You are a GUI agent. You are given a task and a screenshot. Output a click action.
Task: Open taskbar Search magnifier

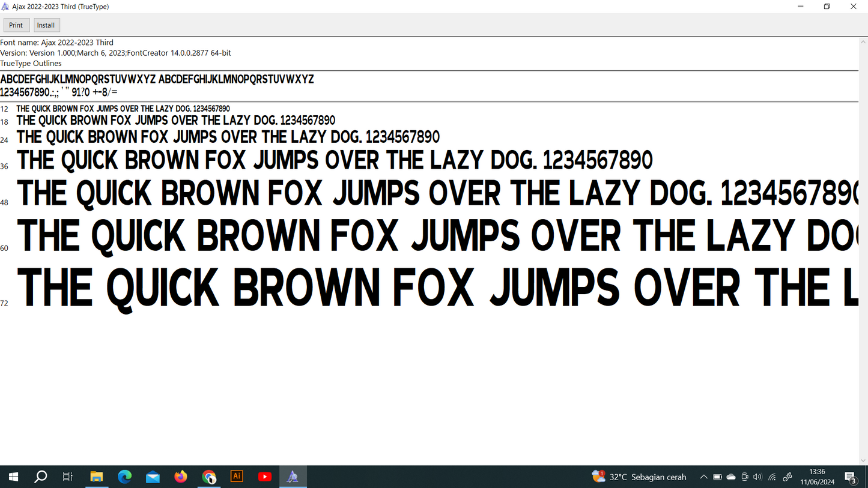pos(41,477)
